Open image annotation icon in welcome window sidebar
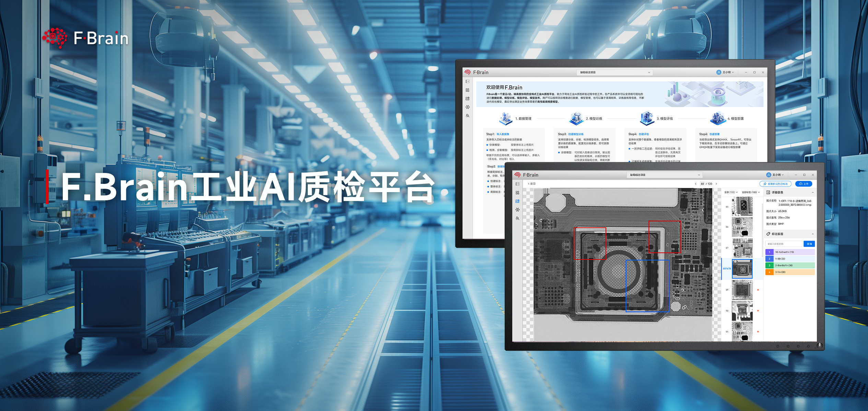This screenshot has width=868, height=411. click(467, 98)
